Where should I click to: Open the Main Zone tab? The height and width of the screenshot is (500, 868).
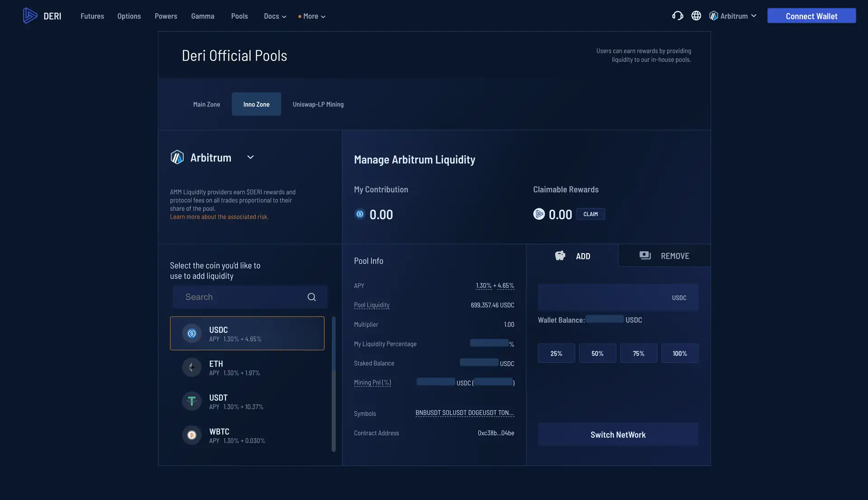207,104
